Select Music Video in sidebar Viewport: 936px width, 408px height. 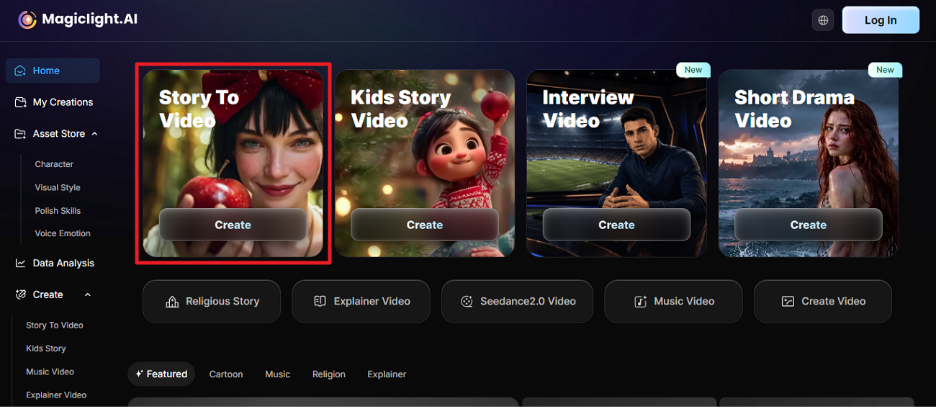point(50,372)
